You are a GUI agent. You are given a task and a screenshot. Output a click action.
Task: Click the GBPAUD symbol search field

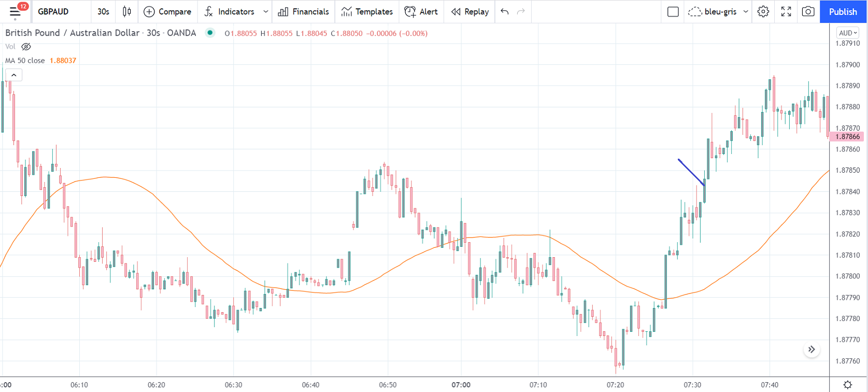[x=53, y=11]
